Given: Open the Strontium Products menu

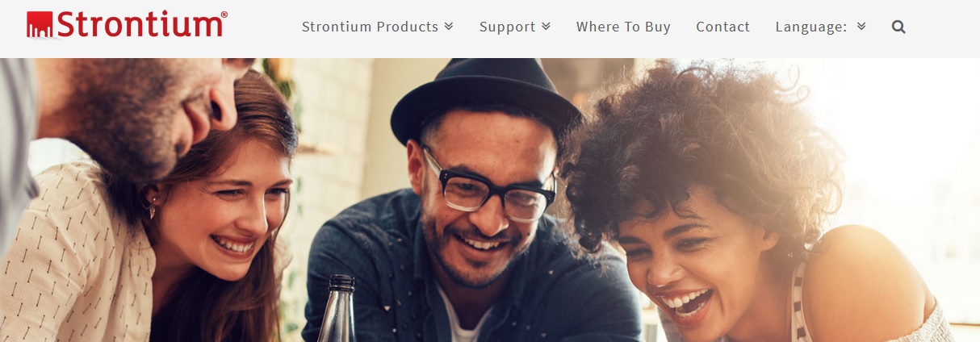Looking at the screenshot, I should tap(370, 27).
